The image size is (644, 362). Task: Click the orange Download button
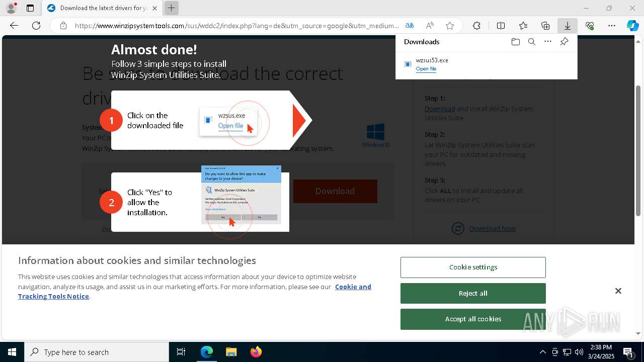335,191
